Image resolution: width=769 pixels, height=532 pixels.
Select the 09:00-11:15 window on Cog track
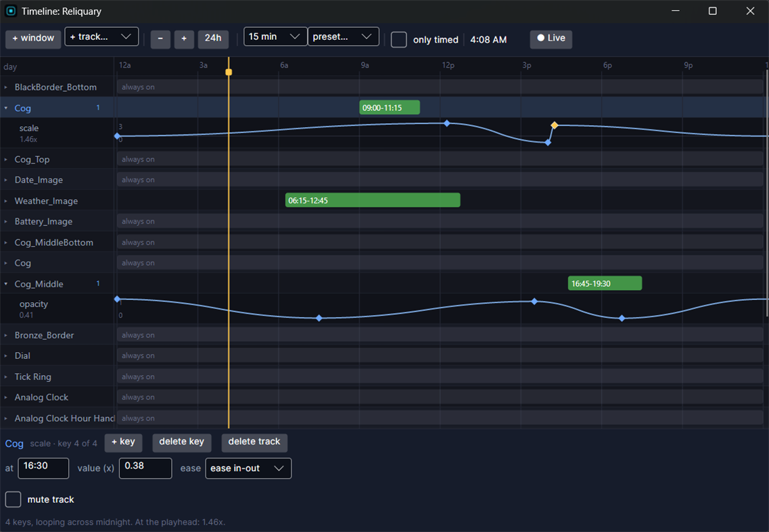pyautogui.click(x=390, y=107)
